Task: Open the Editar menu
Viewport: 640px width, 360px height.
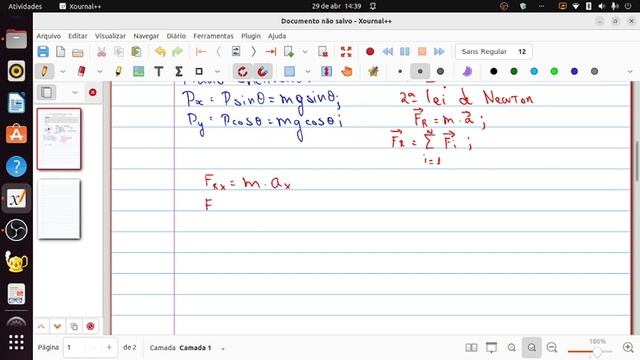Action: (78, 36)
